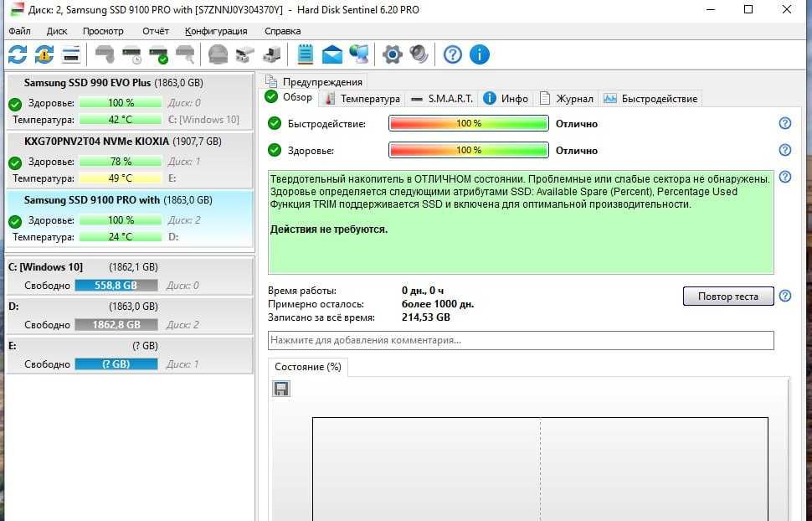812x521 pixels.
Task: Click the Быстродействие 100 % gradient bar
Action: 469,123
